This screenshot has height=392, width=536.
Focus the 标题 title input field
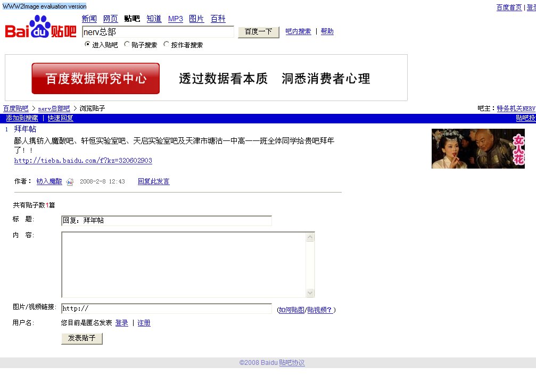(166, 221)
